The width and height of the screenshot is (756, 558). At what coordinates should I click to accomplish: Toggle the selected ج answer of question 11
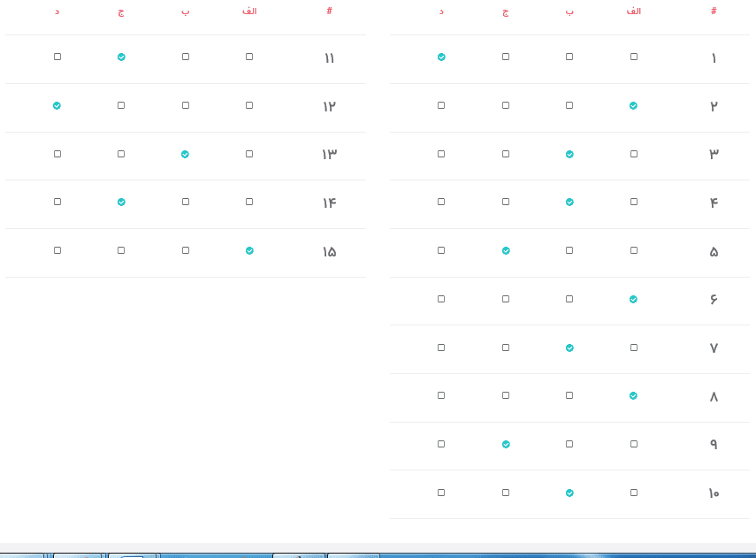(x=121, y=57)
